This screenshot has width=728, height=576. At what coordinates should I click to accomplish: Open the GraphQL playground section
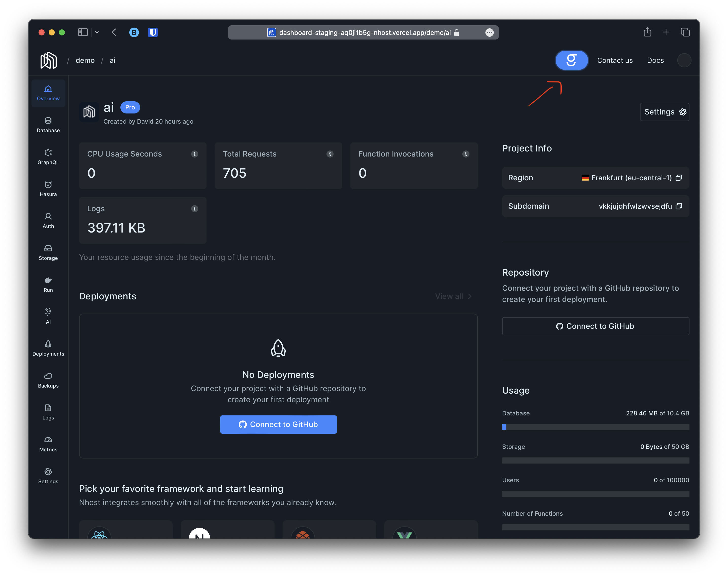click(48, 157)
